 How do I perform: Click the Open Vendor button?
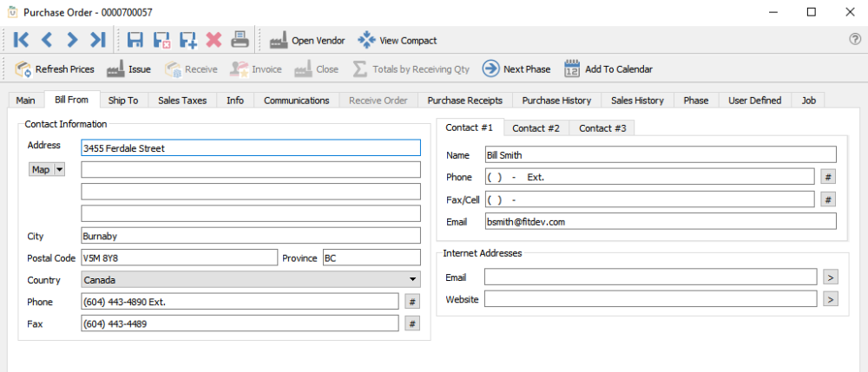pyautogui.click(x=307, y=41)
